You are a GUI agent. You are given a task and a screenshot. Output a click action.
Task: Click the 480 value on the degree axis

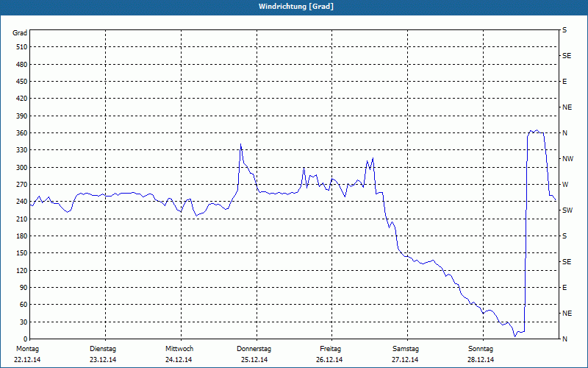(21, 65)
